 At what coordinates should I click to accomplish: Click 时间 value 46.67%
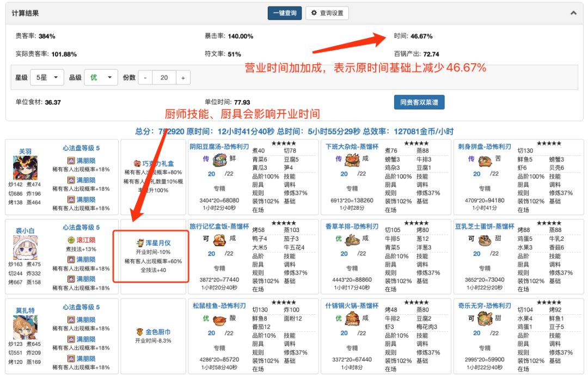pos(421,36)
